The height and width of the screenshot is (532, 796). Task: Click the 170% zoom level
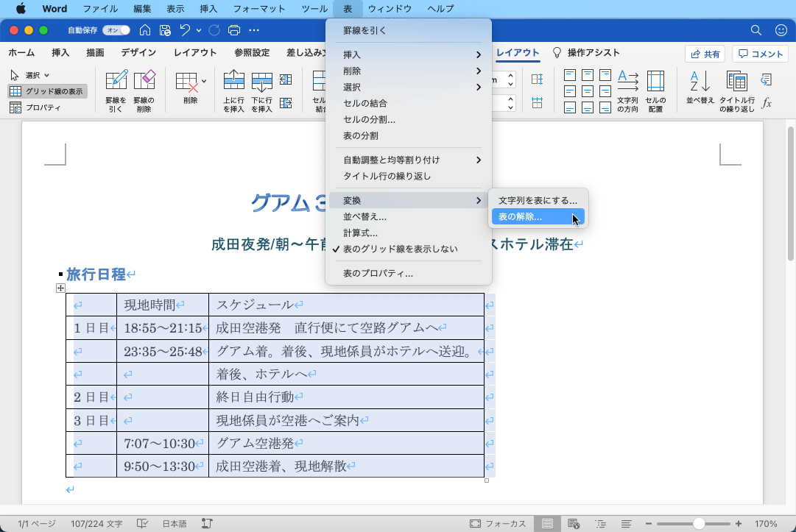click(766, 524)
